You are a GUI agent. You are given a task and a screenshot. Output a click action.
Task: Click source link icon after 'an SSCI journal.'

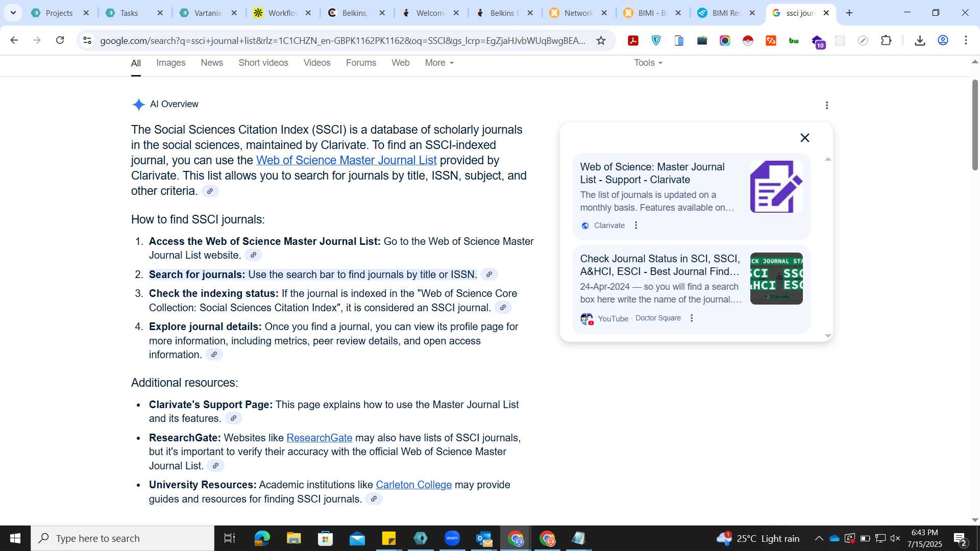503,308
